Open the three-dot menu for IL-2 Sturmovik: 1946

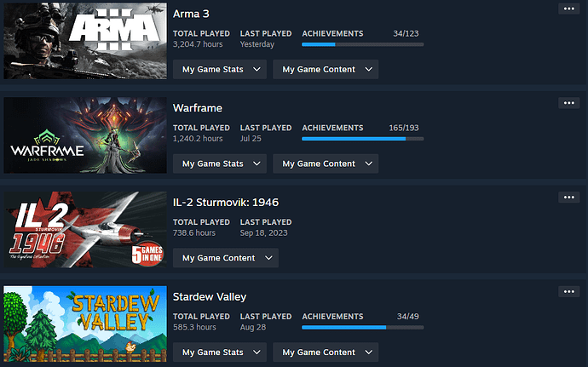[x=569, y=198]
